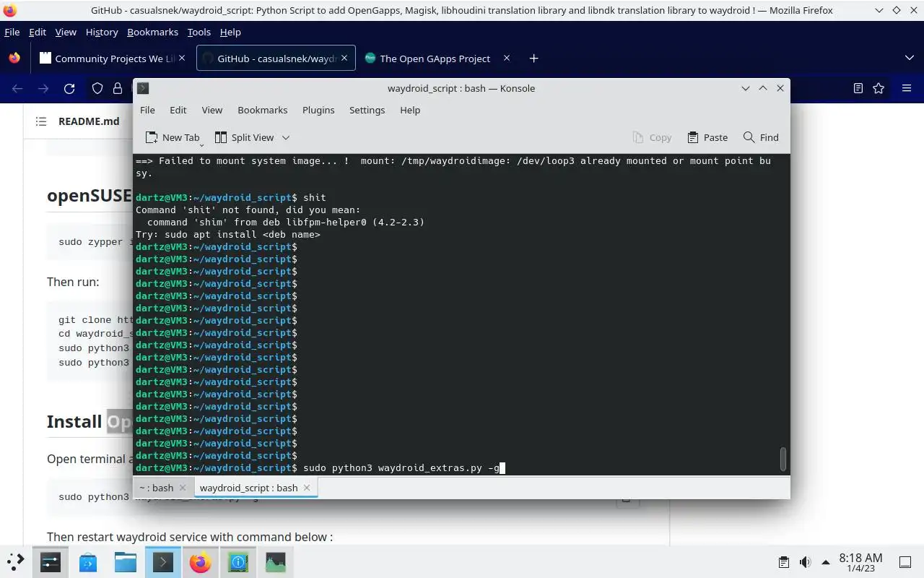
Task: Toggle Firefox reader view icon
Action: pos(858,88)
